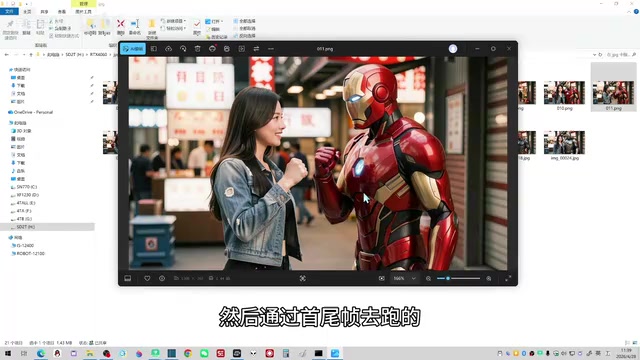Select OneDrive - Personal in navigation pane
This screenshot has width=640, height=360.
click(31, 112)
